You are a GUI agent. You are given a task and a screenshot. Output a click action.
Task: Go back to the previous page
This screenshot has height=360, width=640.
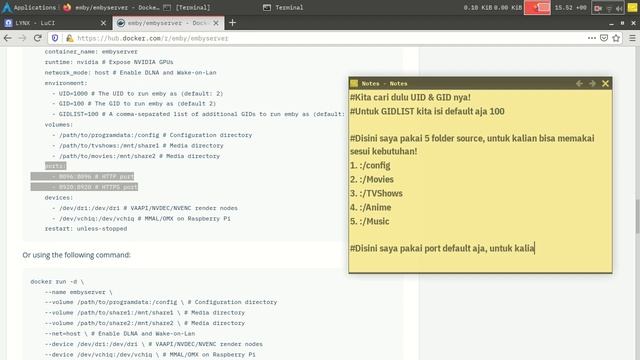pyautogui.click(x=8, y=38)
